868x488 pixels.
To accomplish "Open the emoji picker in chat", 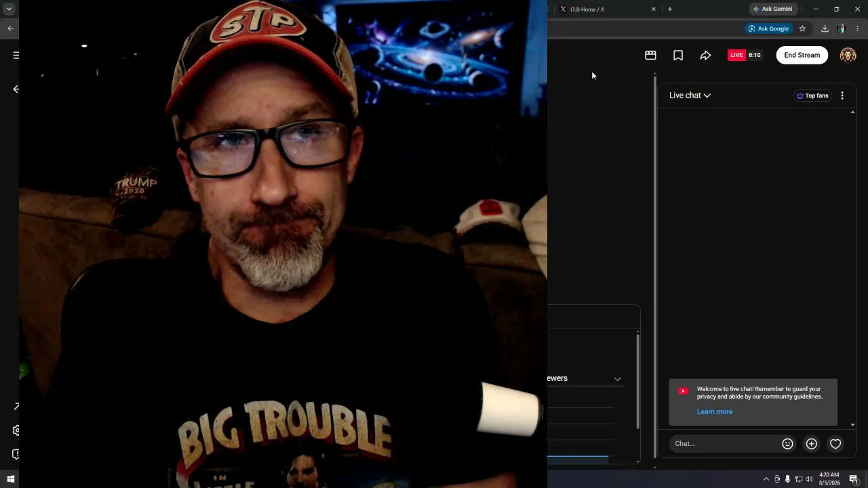I will pyautogui.click(x=787, y=444).
